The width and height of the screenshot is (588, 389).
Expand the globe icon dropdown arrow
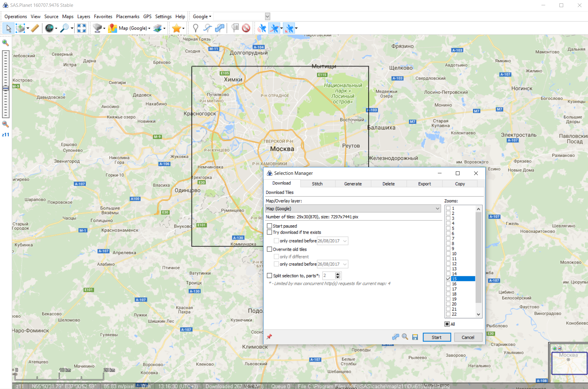(x=56, y=28)
